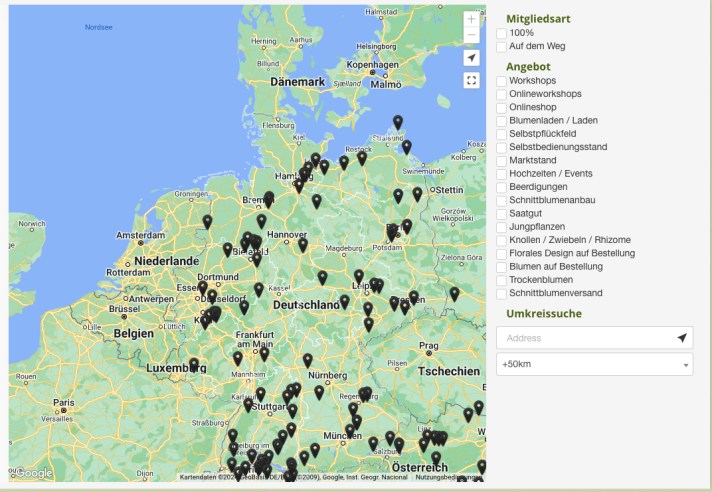The image size is (712, 492).
Task: Click the map's my-location arrow button
Action: click(x=472, y=58)
